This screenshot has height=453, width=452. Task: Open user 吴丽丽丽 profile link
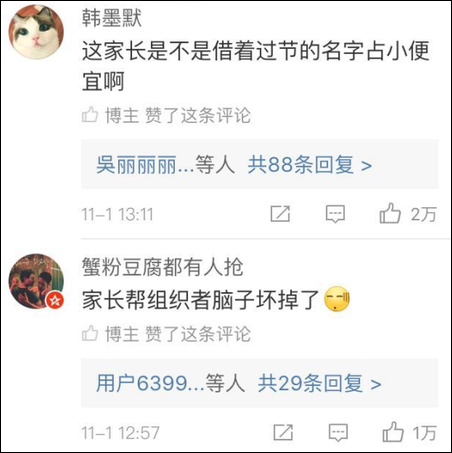(136, 165)
